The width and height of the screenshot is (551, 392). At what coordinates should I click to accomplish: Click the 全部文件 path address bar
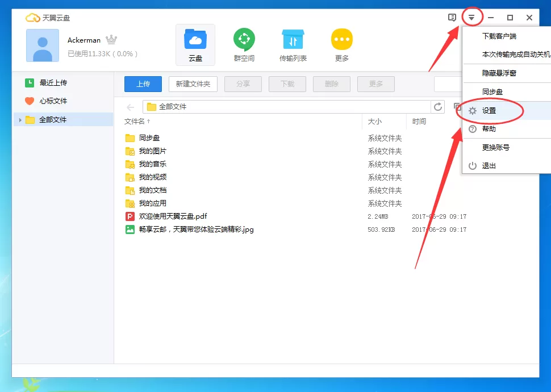287,107
